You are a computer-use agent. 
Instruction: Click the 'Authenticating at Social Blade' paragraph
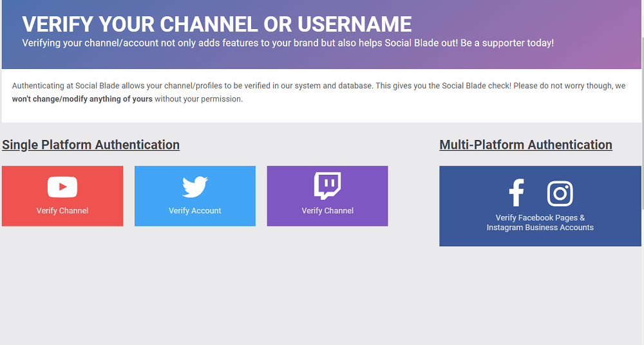(319, 92)
